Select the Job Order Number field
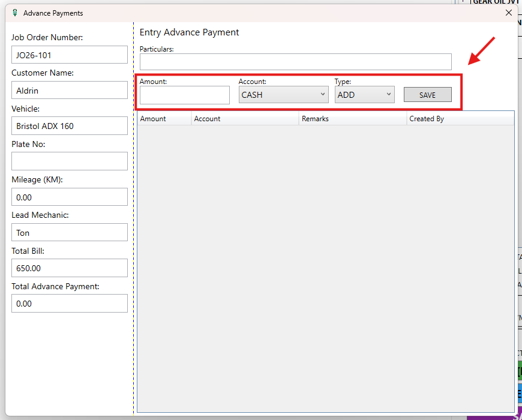 pos(70,55)
